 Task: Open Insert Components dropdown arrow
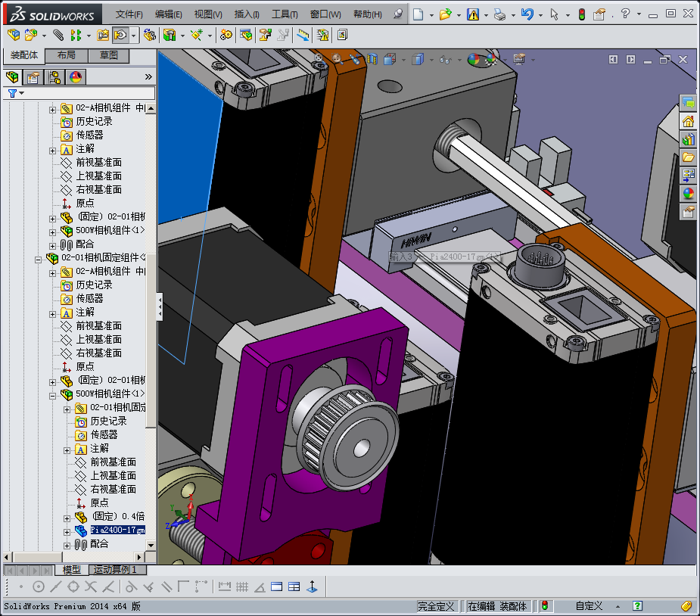[x=44, y=36]
